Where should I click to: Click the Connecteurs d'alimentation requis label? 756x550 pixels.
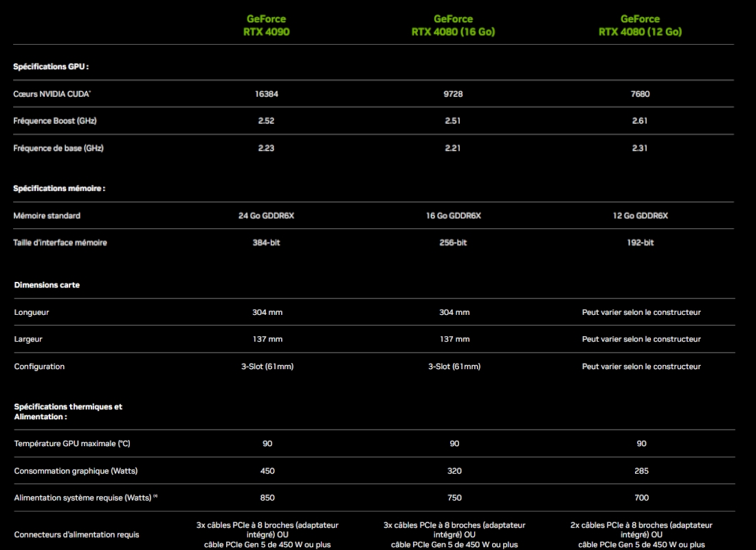pos(77,535)
